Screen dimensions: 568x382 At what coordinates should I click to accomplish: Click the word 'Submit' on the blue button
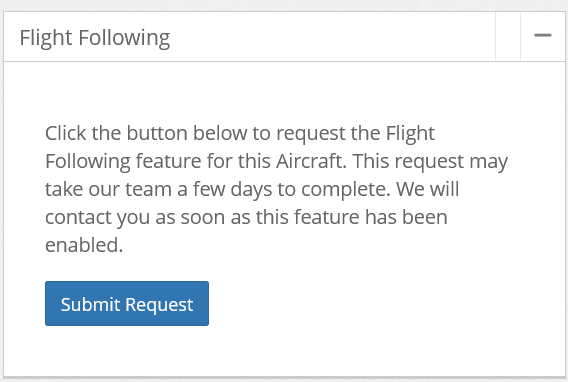pos(90,304)
